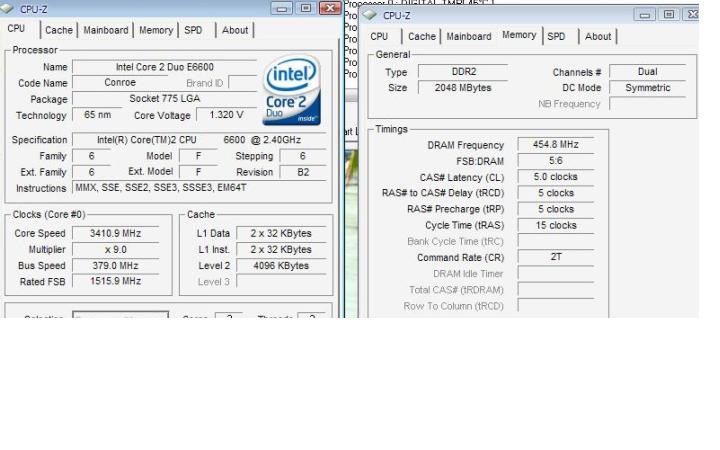Click the L1 Data value '2 x 32 KBytes'
This screenshot has height=450, width=720.
click(x=281, y=233)
